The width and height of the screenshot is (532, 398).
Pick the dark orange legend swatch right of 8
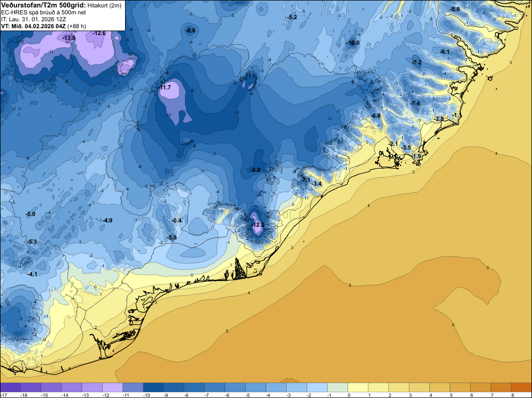521,387
